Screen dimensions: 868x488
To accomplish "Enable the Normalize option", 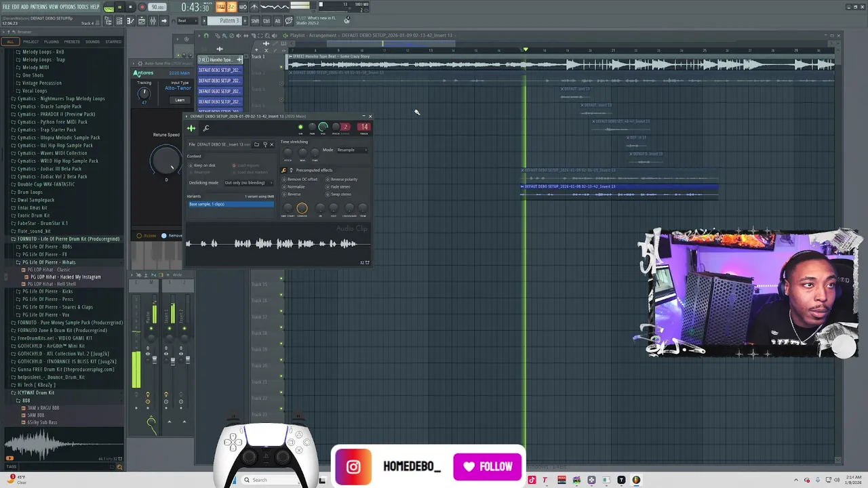I will (x=284, y=187).
